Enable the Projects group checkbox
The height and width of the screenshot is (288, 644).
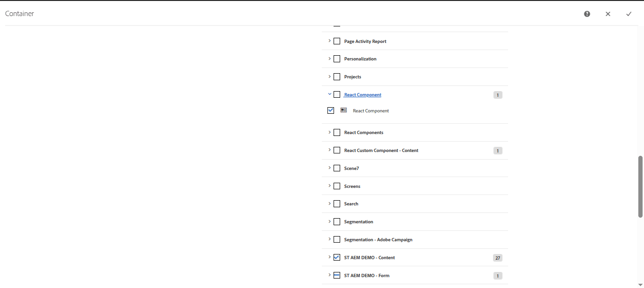[x=337, y=77]
